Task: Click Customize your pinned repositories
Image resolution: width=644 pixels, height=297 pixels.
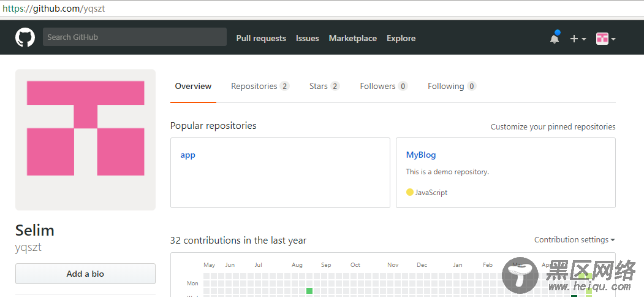Action: [553, 126]
